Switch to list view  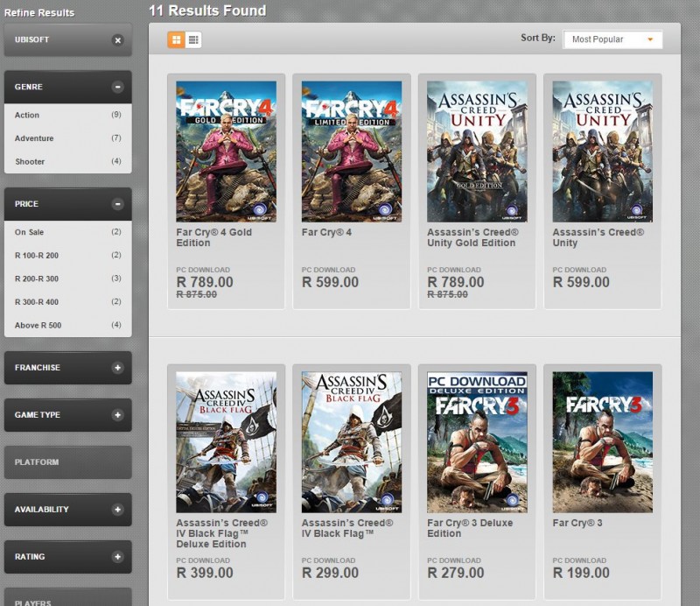tap(193, 39)
